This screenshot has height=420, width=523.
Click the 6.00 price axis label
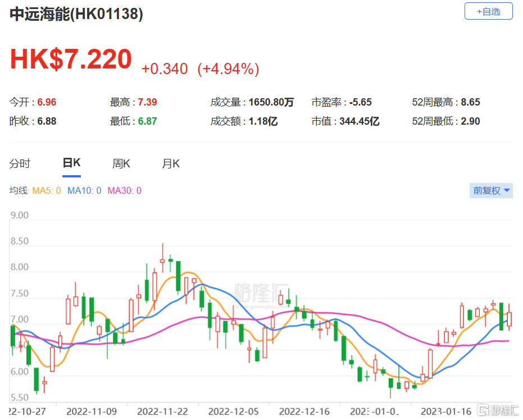(x=20, y=372)
